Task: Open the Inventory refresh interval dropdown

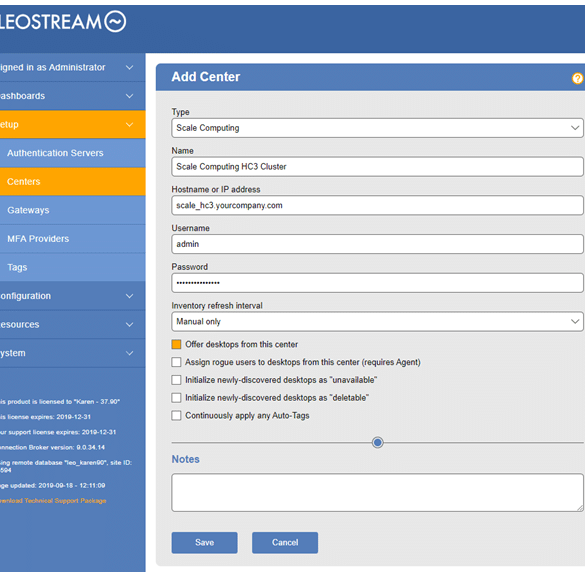Action: click(377, 321)
